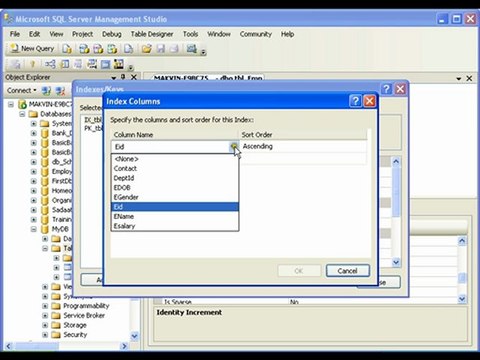Select EDOB in the column dropdown list
Image resolution: width=480 pixels, height=360 pixels.
[x=175, y=188]
